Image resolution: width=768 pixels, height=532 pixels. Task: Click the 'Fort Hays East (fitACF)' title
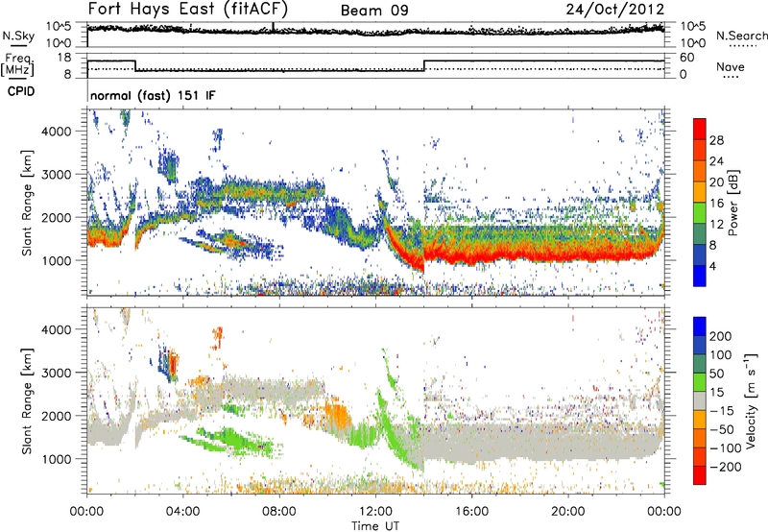pos(188,9)
